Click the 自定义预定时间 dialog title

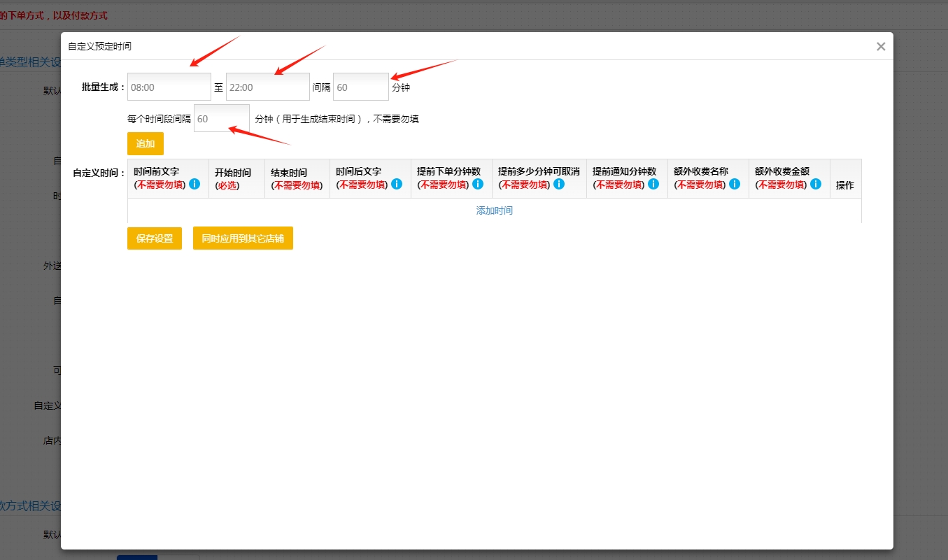click(x=99, y=47)
